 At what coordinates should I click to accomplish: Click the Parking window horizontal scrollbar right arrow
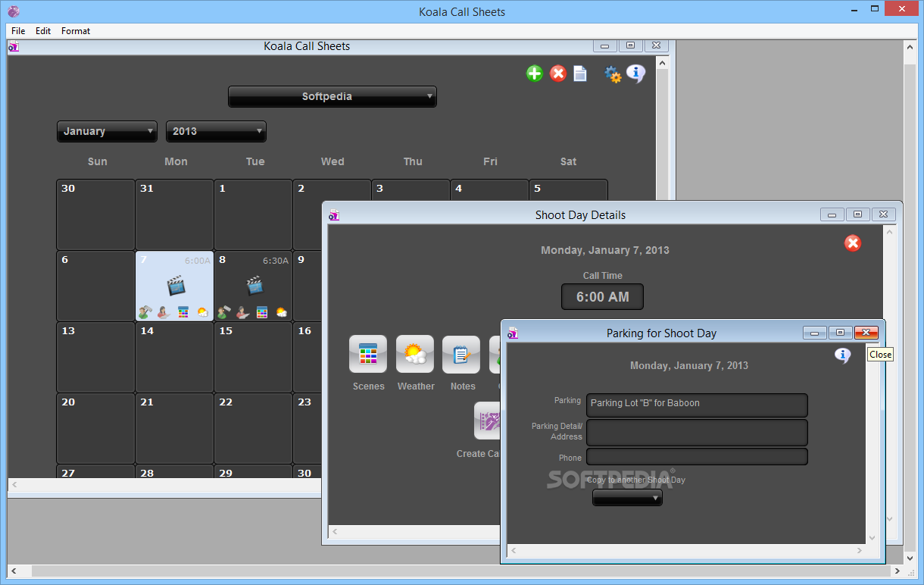[x=859, y=551]
